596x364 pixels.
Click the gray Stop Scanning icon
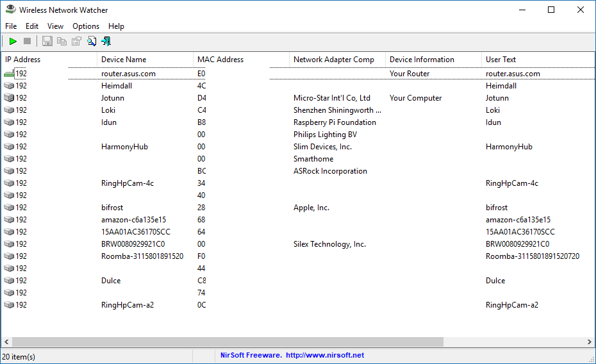[x=27, y=41]
